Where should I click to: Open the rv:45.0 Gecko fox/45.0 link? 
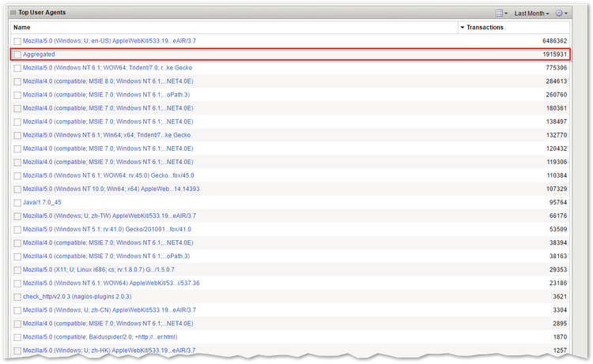108,175
